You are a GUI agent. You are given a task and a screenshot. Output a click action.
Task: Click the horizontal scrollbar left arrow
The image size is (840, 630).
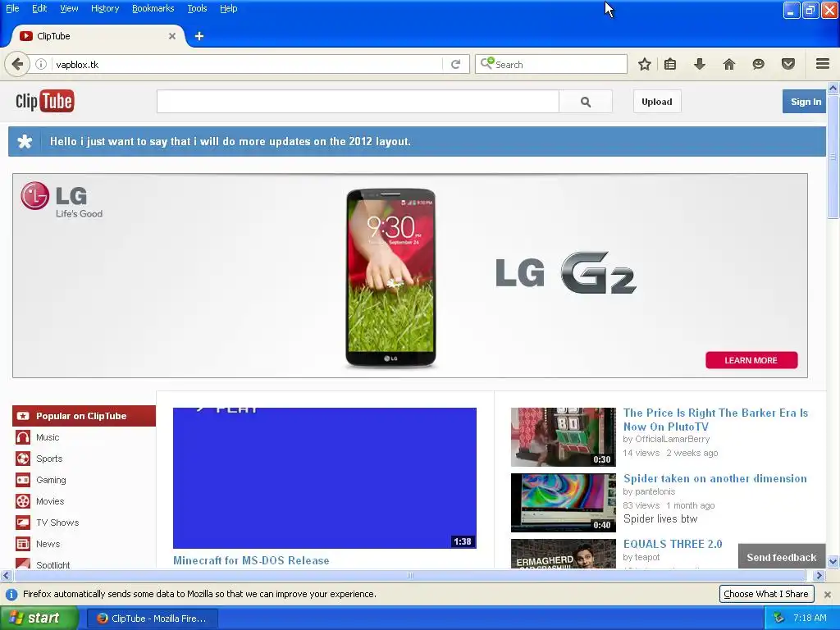tap(6, 575)
